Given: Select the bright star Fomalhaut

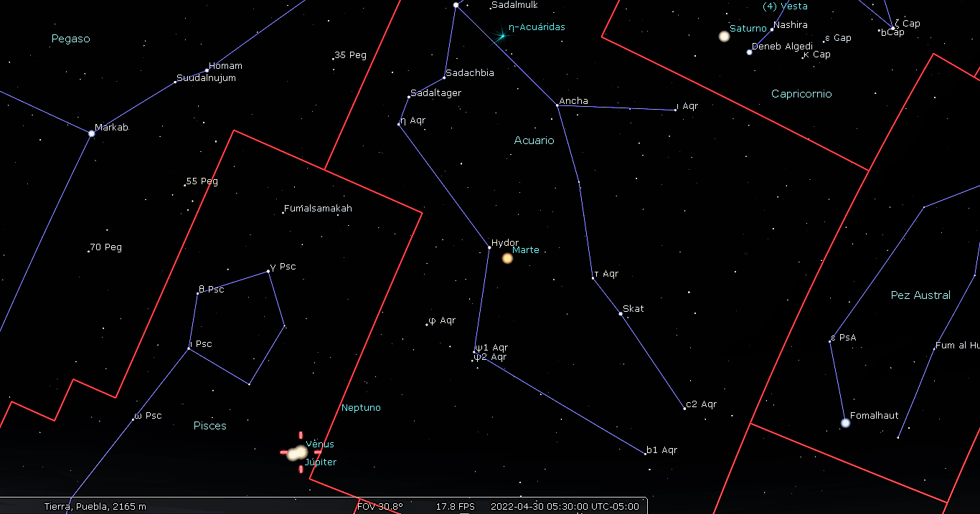Looking at the screenshot, I should (845, 423).
